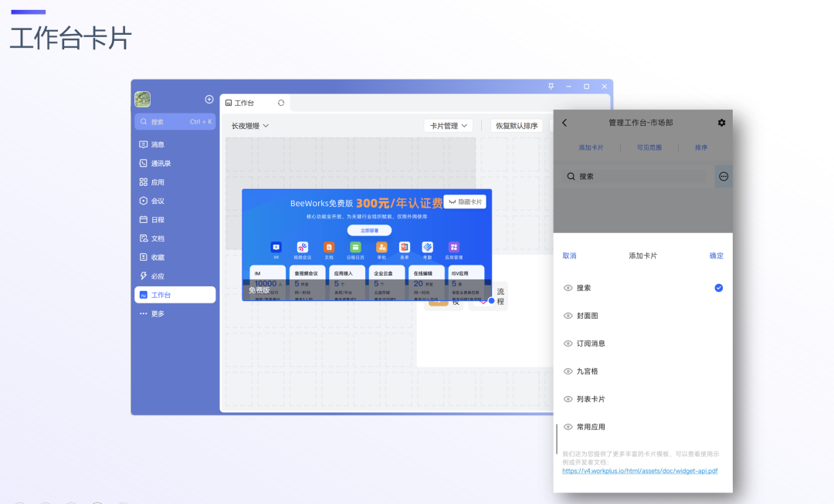Open the 卡片管理 dropdown

click(x=448, y=125)
